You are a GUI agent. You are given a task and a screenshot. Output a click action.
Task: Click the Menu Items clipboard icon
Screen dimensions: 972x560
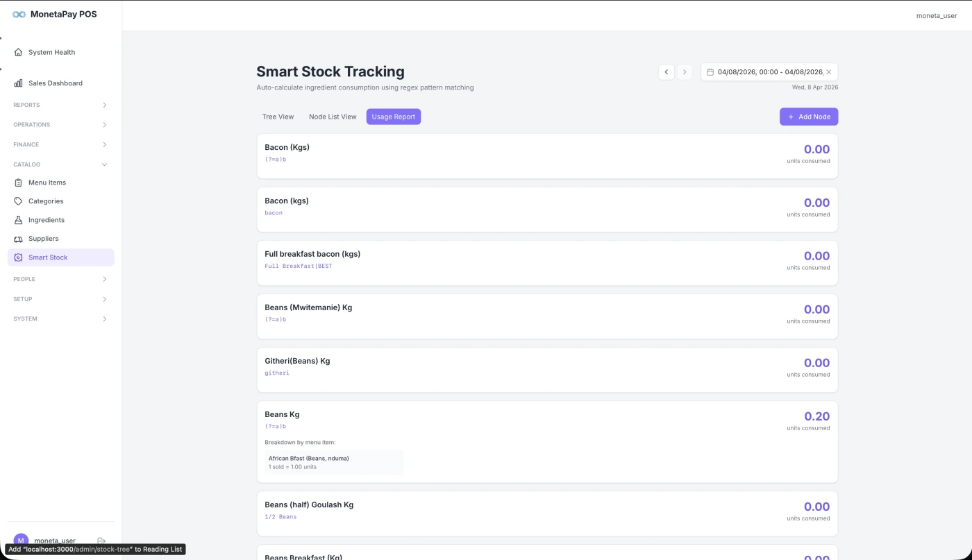coord(17,182)
